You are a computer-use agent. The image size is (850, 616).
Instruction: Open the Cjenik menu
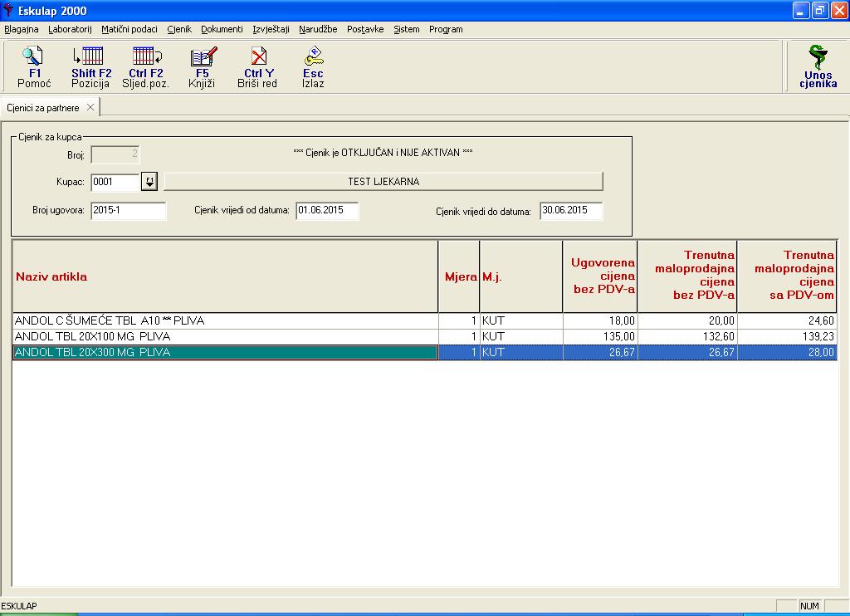pos(179,29)
